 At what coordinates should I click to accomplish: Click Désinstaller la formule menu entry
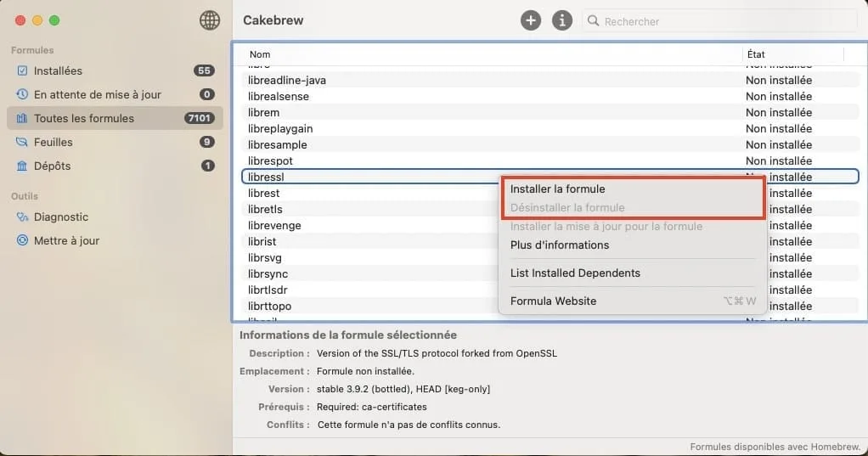tap(632, 207)
